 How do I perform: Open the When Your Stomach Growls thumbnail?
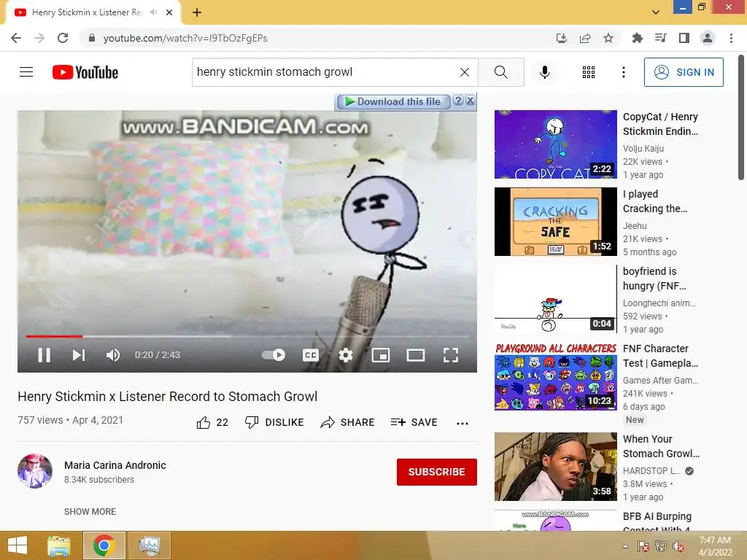click(555, 467)
